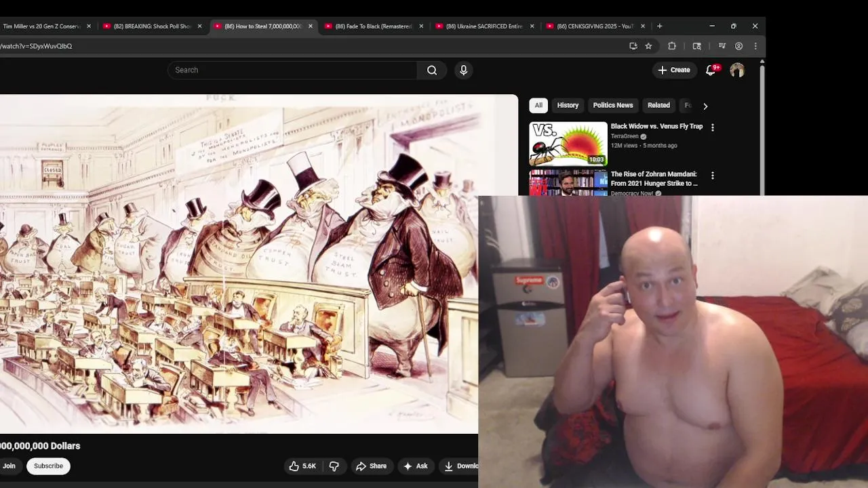Open options for Zohran Mamdani video
Viewport: 868px width, 488px height.
712,176
